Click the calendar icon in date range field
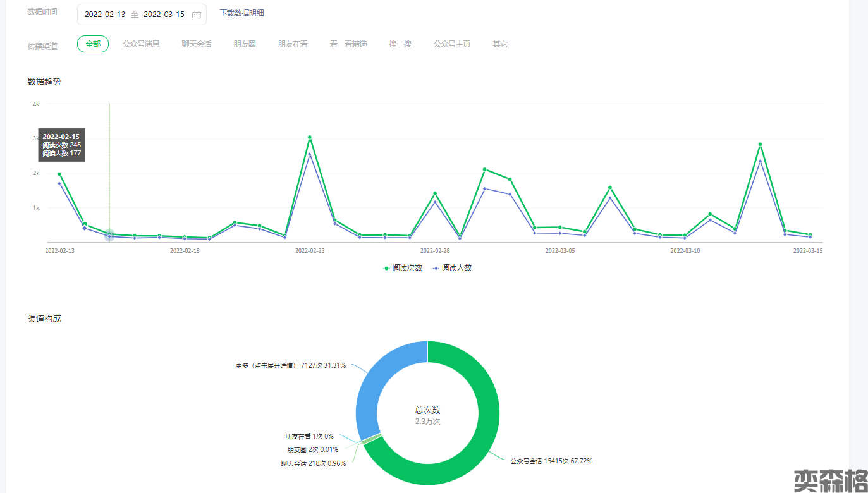868x493 pixels. tap(197, 15)
